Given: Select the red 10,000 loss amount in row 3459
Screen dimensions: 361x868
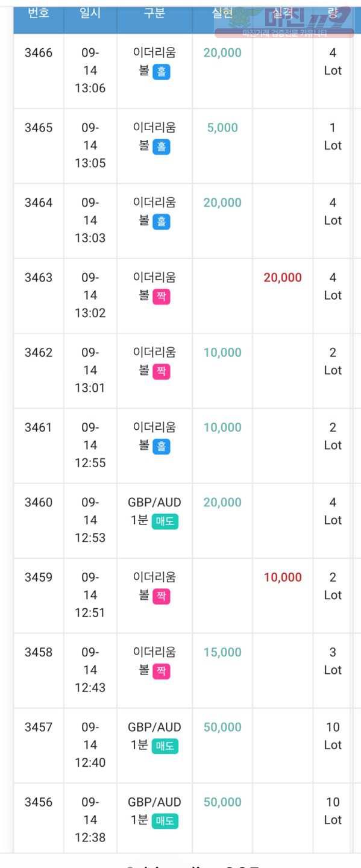Looking at the screenshot, I should pos(283,577).
